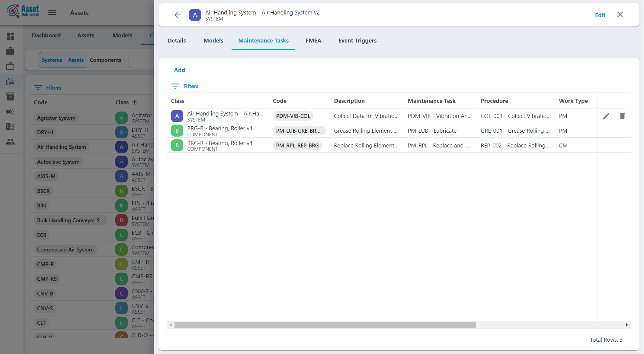
Task: Click the scroll right arrow
Action: tap(627, 325)
